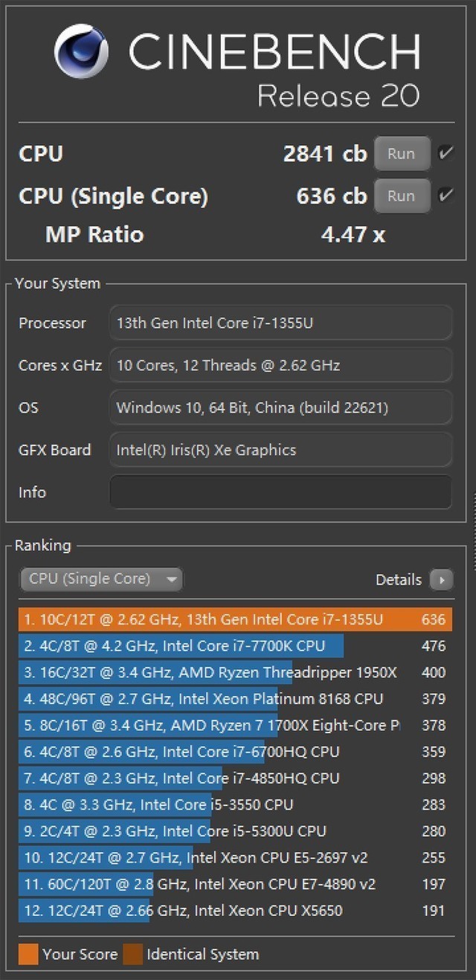Click the Your Score legend label
This screenshot has height=980, width=476.
tap(80, 954)
